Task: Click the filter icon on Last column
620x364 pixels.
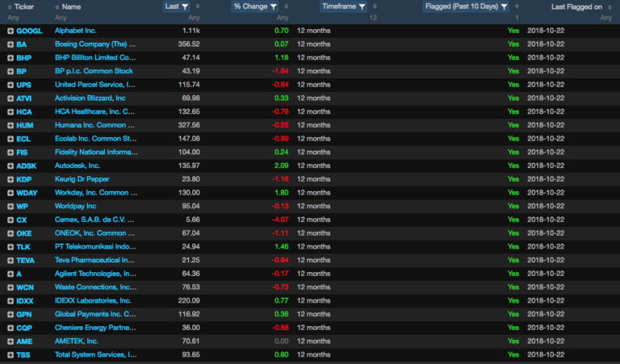Action: click(185, 6)
